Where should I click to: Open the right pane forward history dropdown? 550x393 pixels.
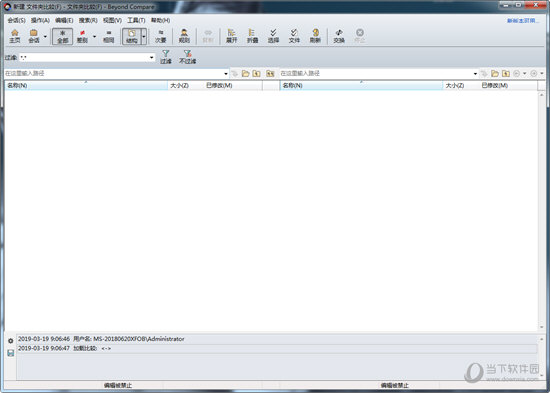542,73
